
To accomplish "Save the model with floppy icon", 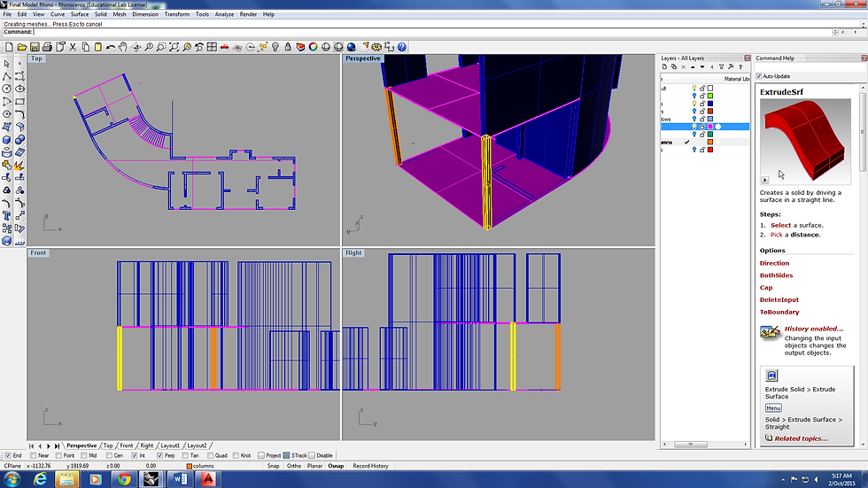I will [x=35, y=47].
